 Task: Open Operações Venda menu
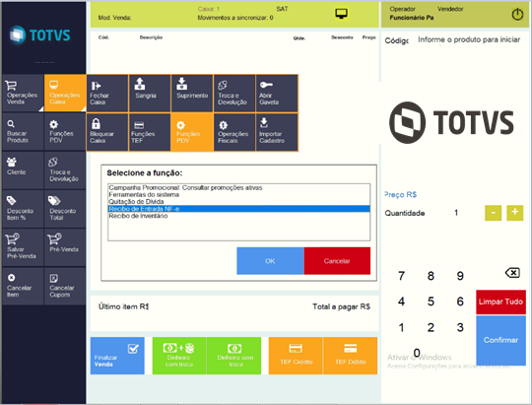tap(23, 94)
